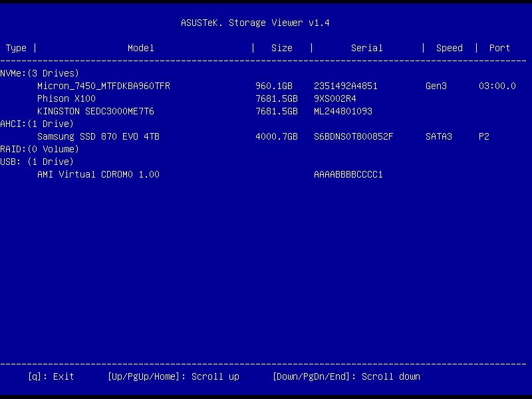Click the 03:00.0 port value
This screenshot has height=399, width=532.
(x=497, y=86)
